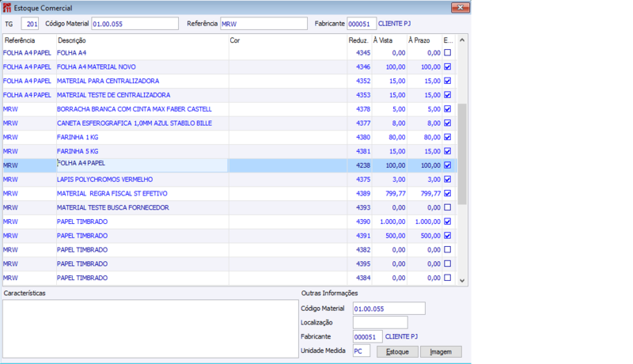Image resolution: width=633 pixels, height=364 pixels.
Task: Close the Estoque Comercial window
Action: tap(460, 7)
